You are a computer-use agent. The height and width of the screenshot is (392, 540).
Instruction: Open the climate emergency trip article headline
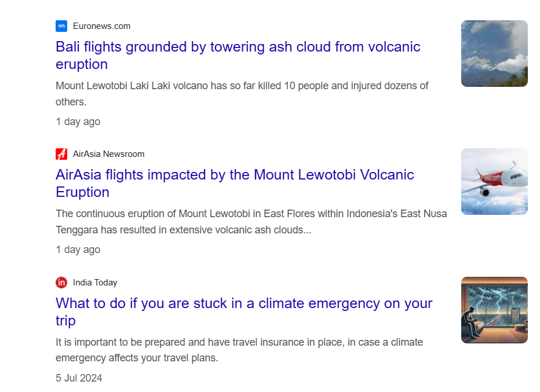244,303
